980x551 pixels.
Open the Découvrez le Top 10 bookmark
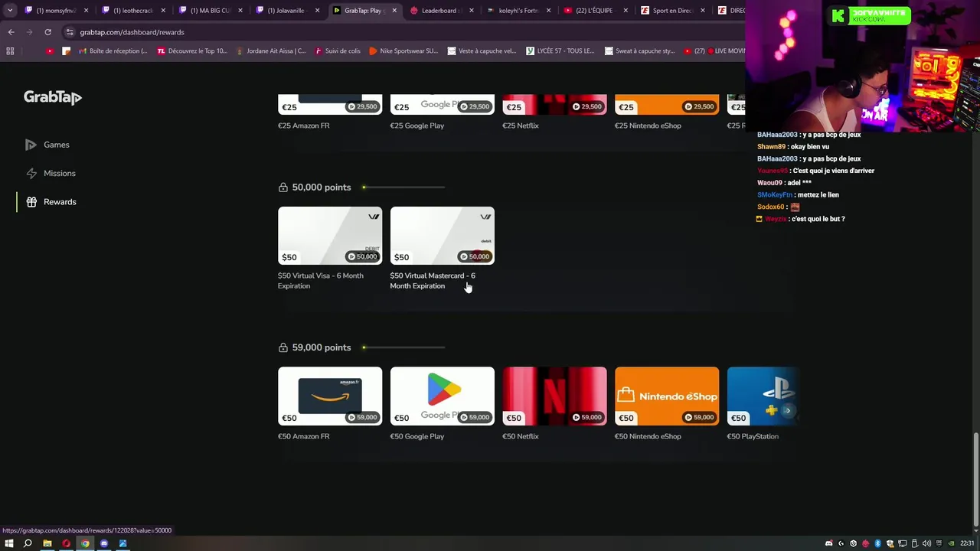click(x=192, y=51)
